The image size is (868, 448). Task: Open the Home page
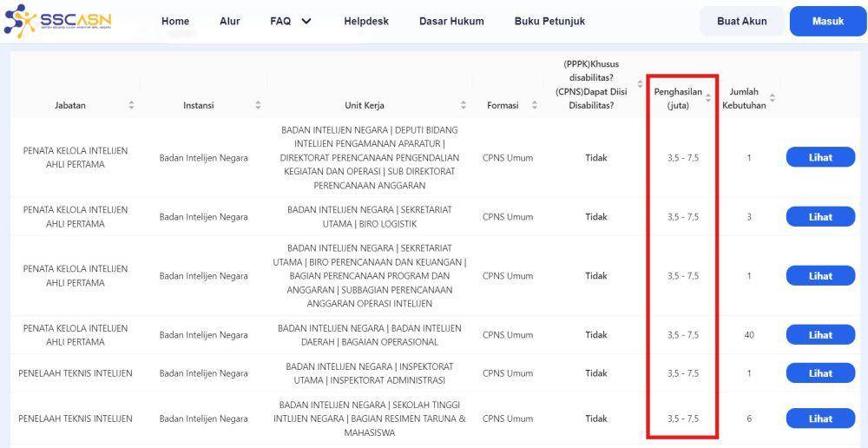pyautogui.click(x=175, y=21)
